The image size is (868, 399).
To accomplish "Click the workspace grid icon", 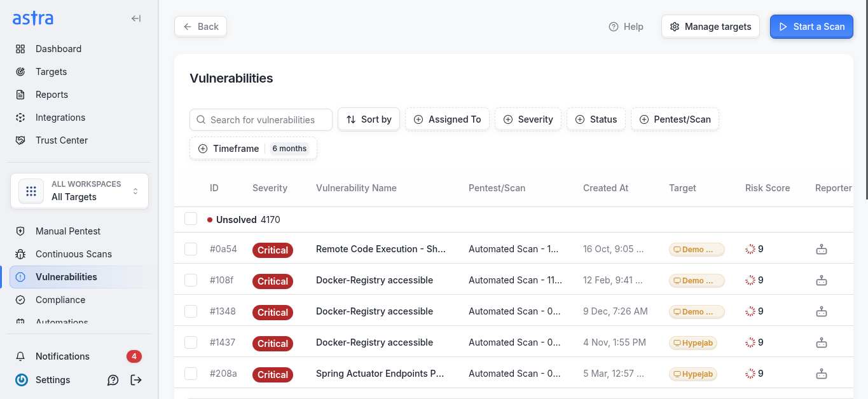I will [x=31, y=191].
